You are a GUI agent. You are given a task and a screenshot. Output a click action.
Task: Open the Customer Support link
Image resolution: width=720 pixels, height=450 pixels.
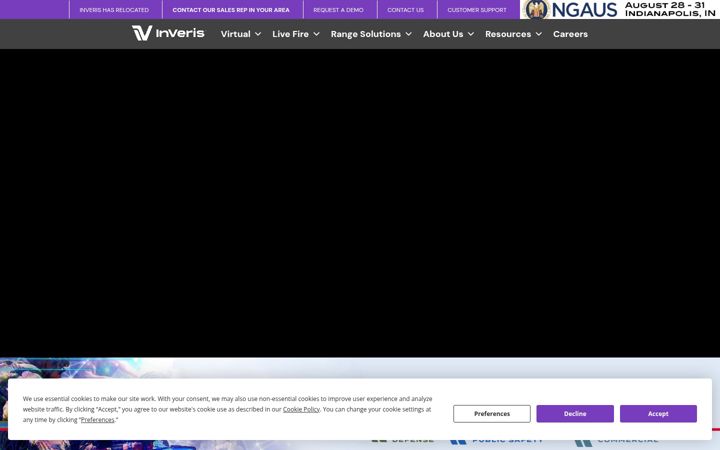click(x=477, y=10)
